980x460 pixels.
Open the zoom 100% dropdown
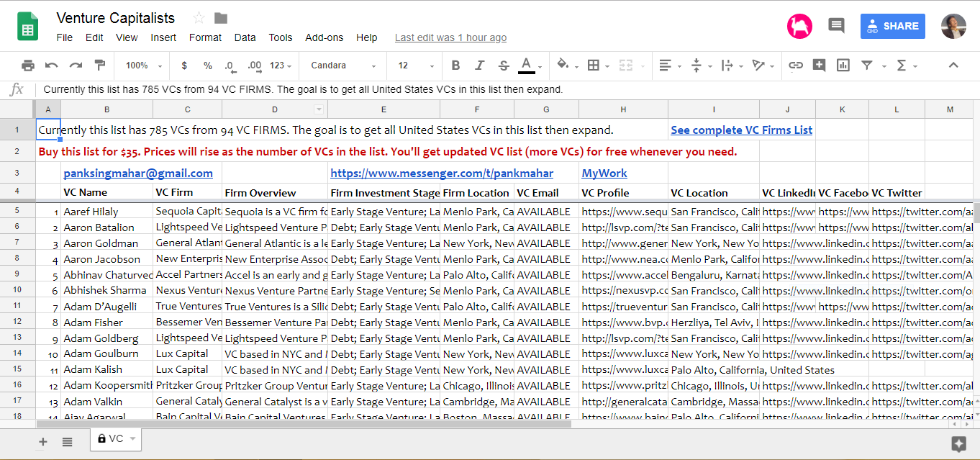[x=144, y=66]
